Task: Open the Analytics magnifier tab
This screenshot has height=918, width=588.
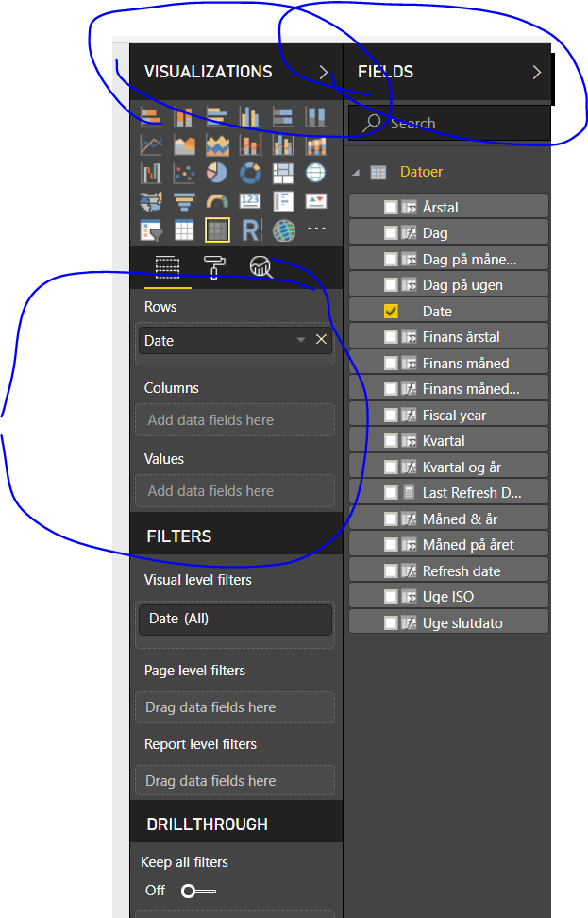Action: (260, 267)
